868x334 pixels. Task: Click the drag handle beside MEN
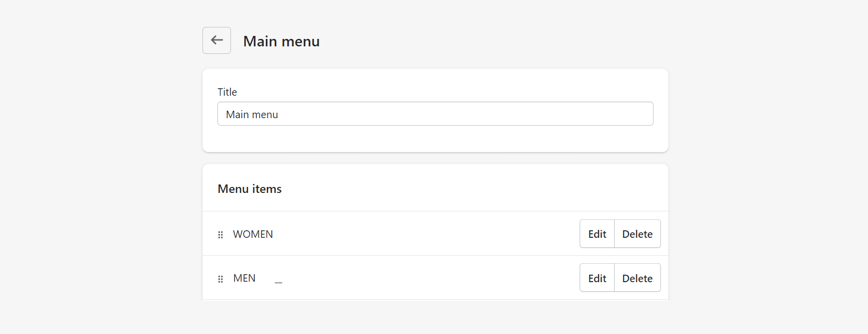[x=220, y=279]
